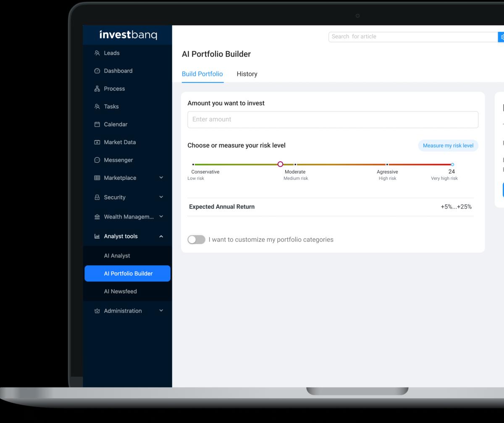
Task: Click the Dashboard gauge icon
Action: click(97, 71)
